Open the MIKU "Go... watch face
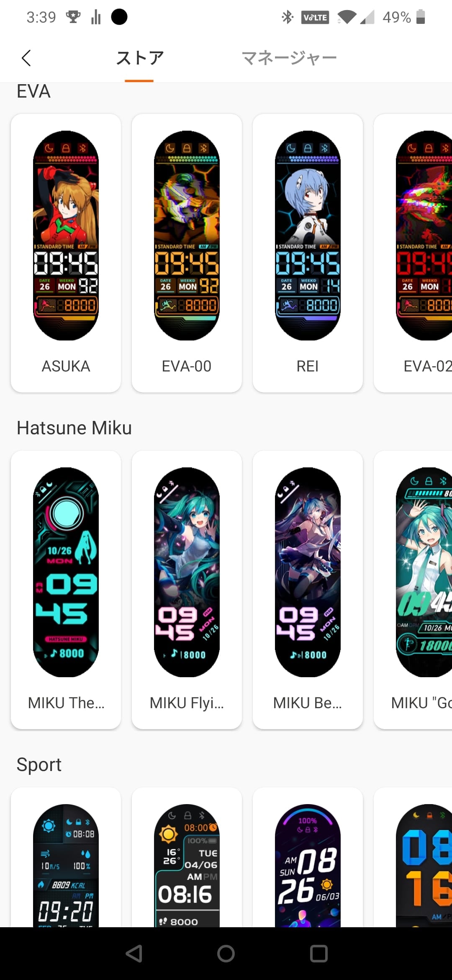 [x=413, y=590]
